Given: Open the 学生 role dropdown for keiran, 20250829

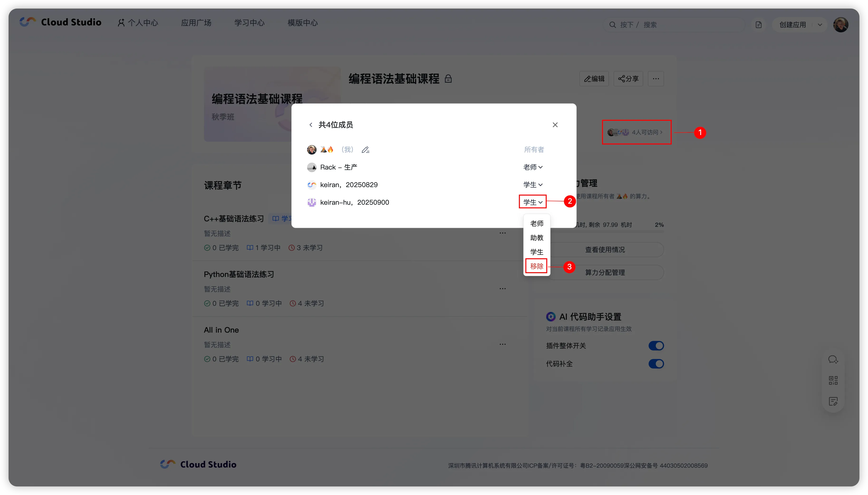Looking at the screenshot, I should (x=533, y=184).
